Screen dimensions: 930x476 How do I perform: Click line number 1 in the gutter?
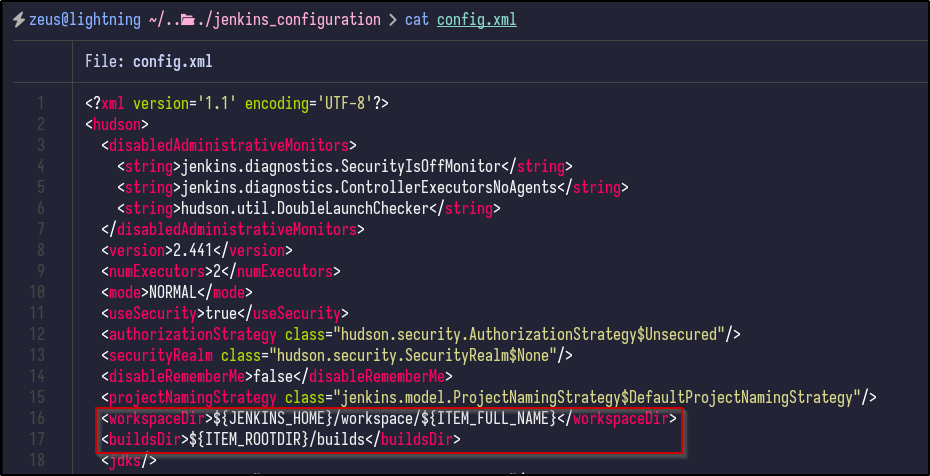40,104
